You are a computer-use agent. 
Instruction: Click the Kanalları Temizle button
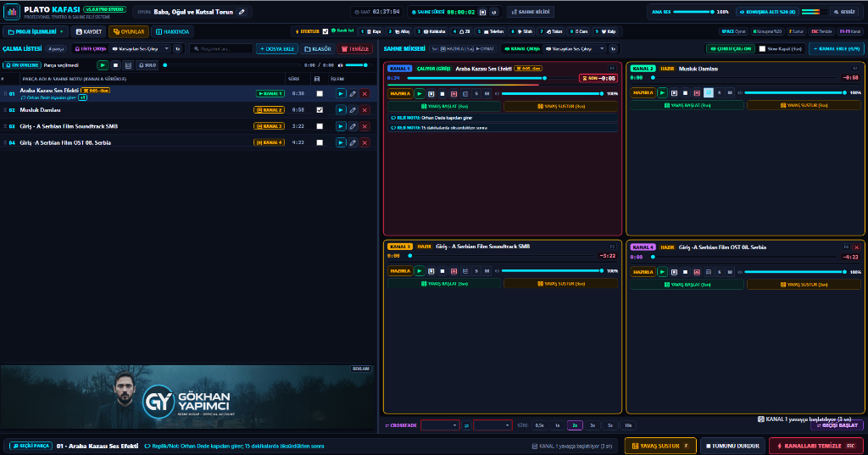(x=816, y=446)
